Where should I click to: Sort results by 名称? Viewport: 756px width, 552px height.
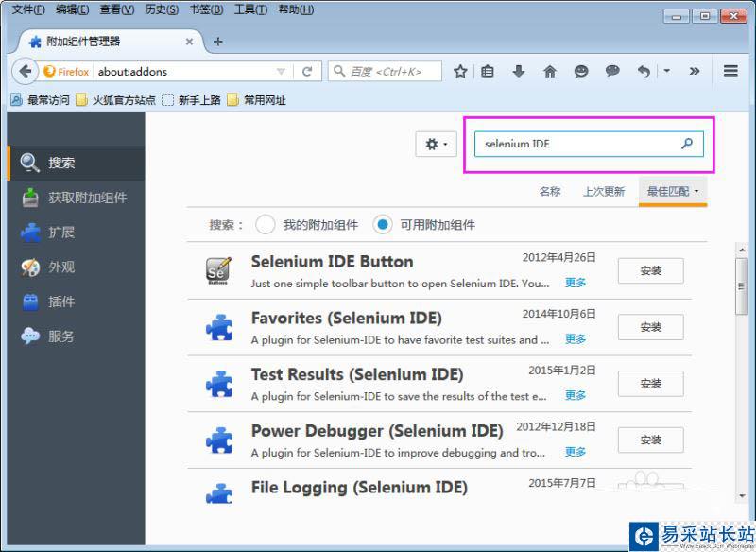[x=550, y=191]
